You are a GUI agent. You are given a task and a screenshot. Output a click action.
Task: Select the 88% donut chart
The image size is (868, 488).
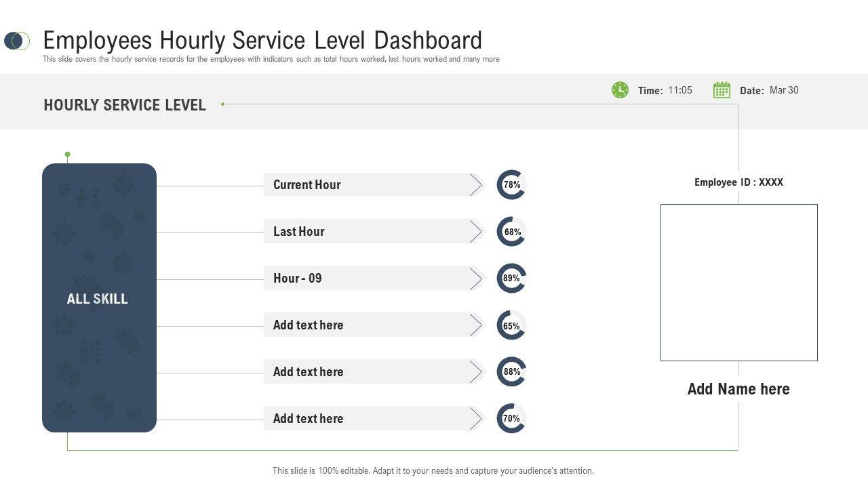(511, 371)
